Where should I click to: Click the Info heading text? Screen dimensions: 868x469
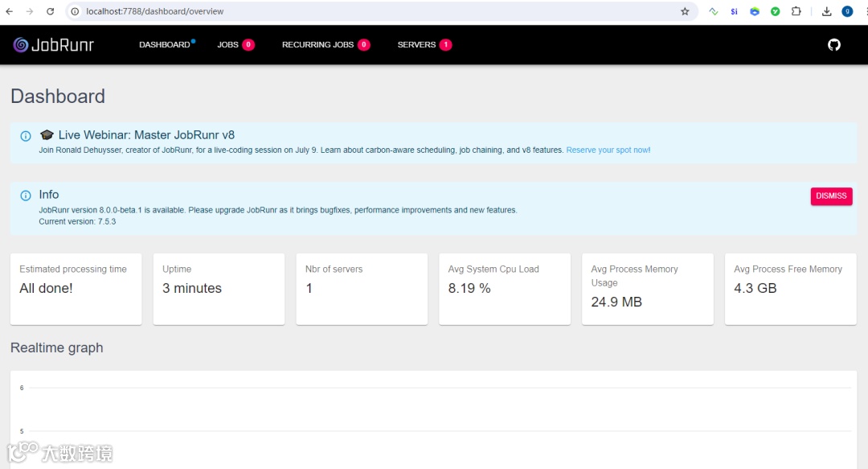point(49,195)
